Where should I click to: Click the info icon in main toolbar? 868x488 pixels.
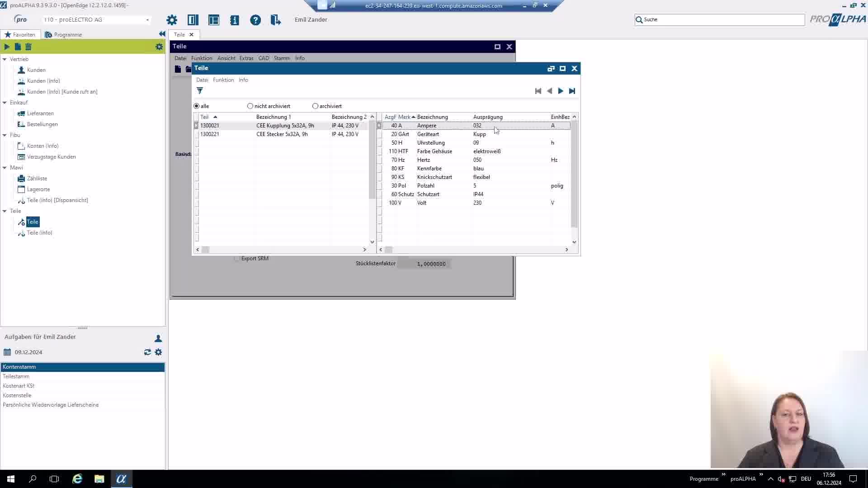click(x=234, y=20)
